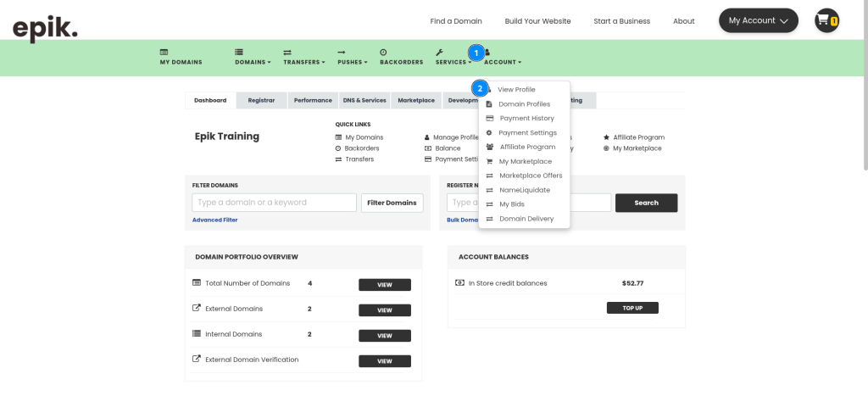Click the Top Up button
This screenshot has width=868, height=396.
632,308
